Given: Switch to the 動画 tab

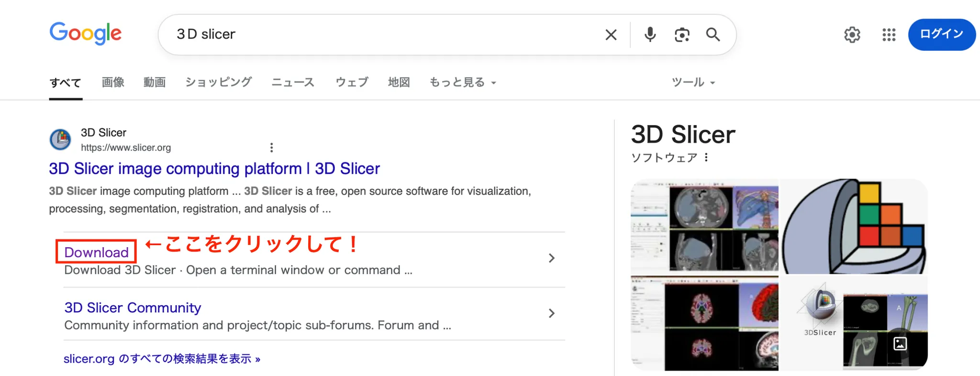Looking at the screenshot, I should point(155,82).
